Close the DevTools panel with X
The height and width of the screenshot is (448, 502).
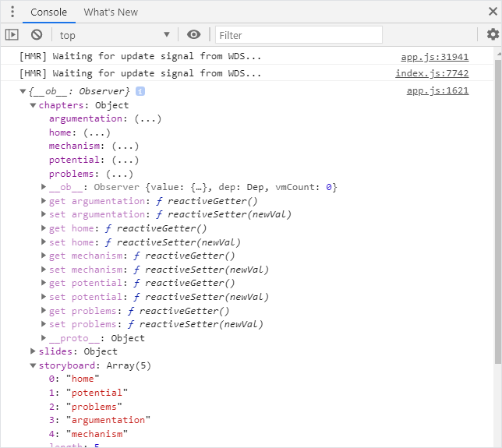pos(491,12)
